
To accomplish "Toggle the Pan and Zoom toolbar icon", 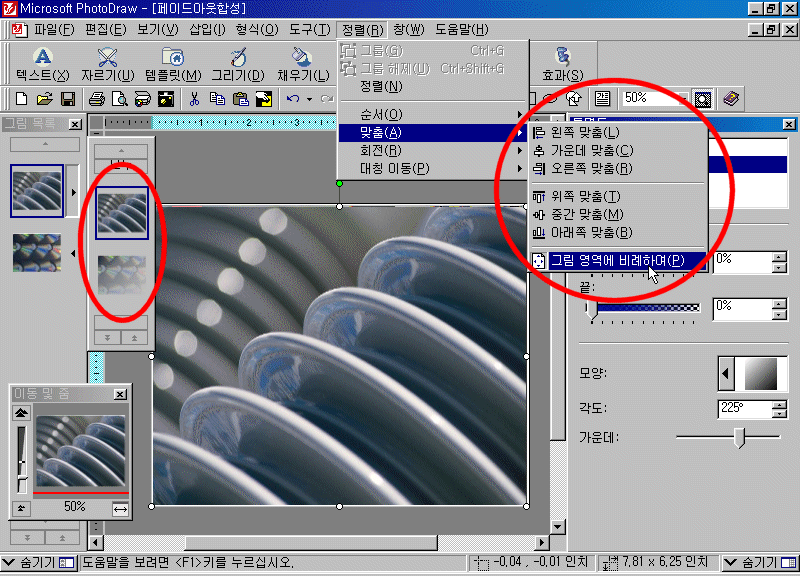I will click(x=703, y=98).
